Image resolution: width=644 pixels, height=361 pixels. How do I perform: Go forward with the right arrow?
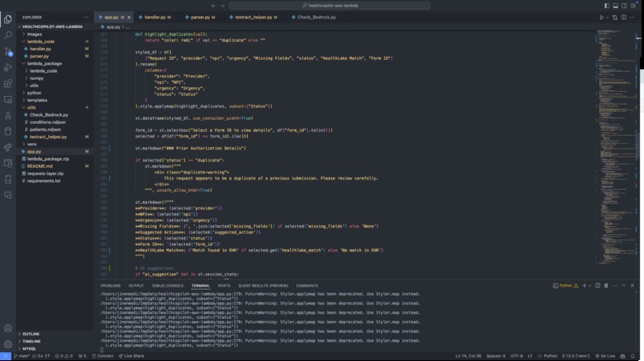click(222, 6)
